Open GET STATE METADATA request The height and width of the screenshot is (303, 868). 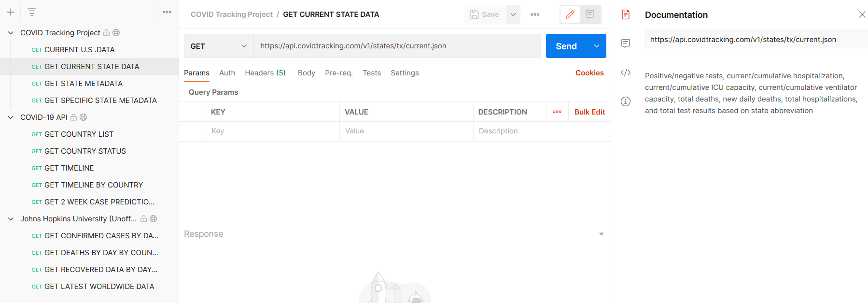pyautogui.click(x=89, y=84)
